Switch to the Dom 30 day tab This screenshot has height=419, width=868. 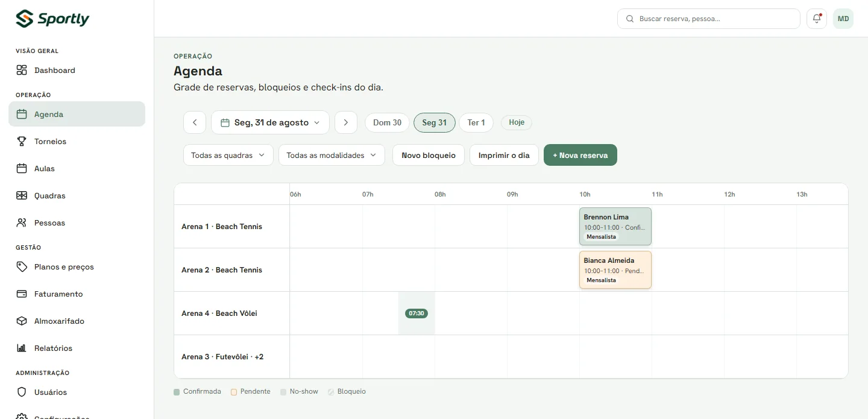coord(387,122)
